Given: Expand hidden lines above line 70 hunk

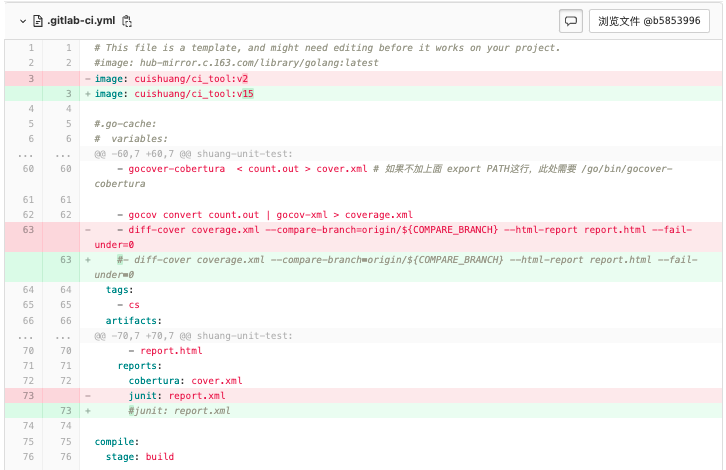Looking at the screenshot, I should tap(30, 336).
